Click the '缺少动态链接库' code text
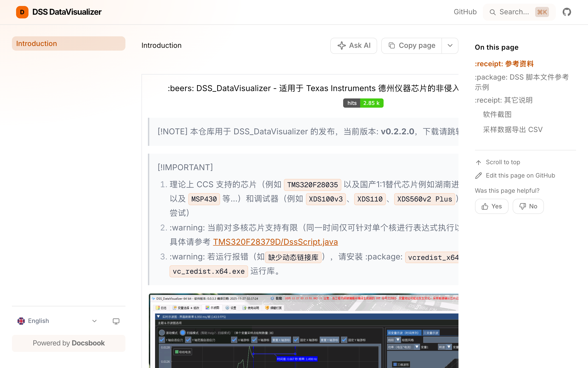The image size is (588, 368). click(x=293, y=257)
